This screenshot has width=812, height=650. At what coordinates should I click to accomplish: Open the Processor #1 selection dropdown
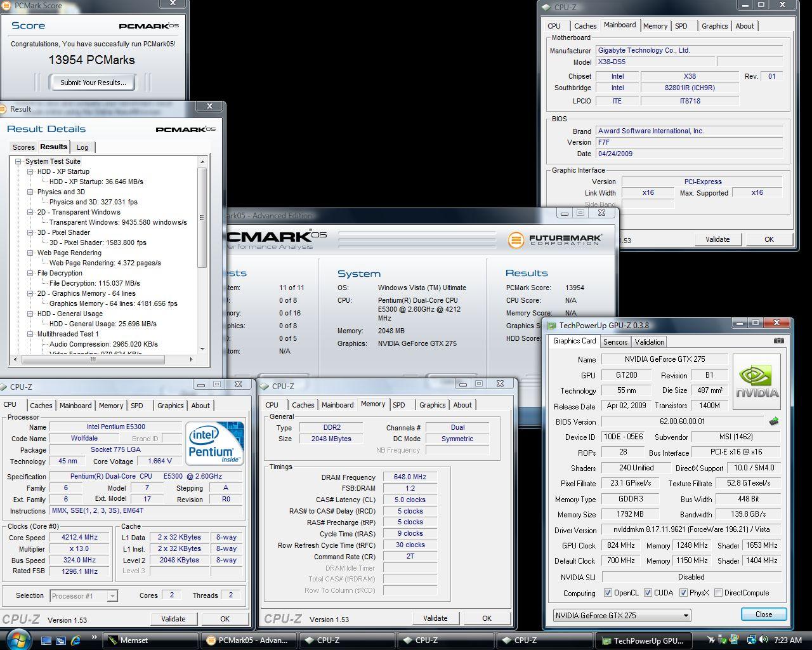(84, 595)
